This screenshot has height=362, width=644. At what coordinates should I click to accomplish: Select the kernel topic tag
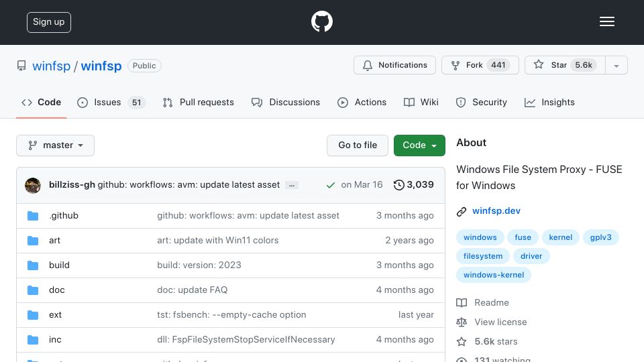(x=561, y=237)
